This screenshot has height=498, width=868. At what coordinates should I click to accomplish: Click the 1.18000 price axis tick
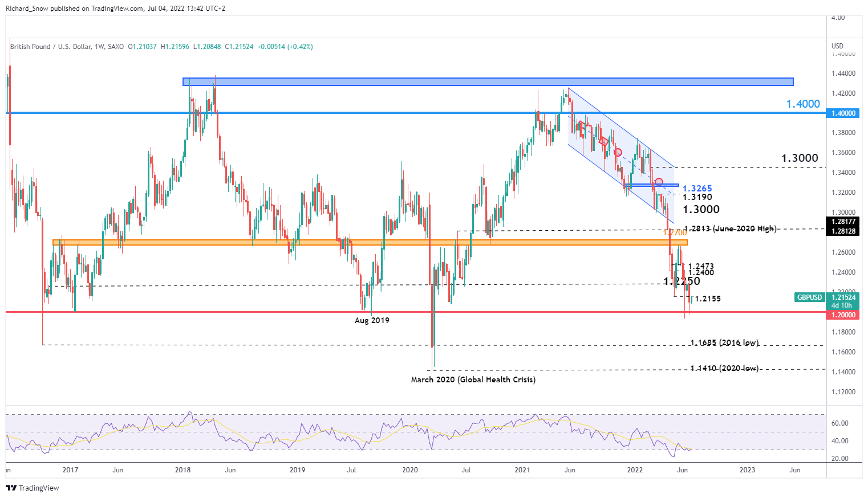pyautogui.click(x=843, y=332)
